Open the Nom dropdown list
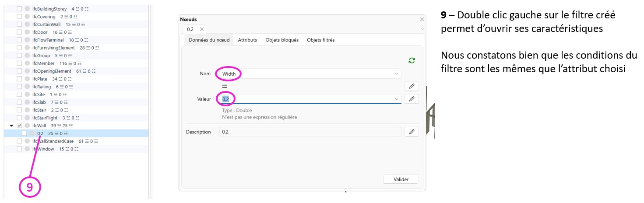 click(x=396, y=74)
